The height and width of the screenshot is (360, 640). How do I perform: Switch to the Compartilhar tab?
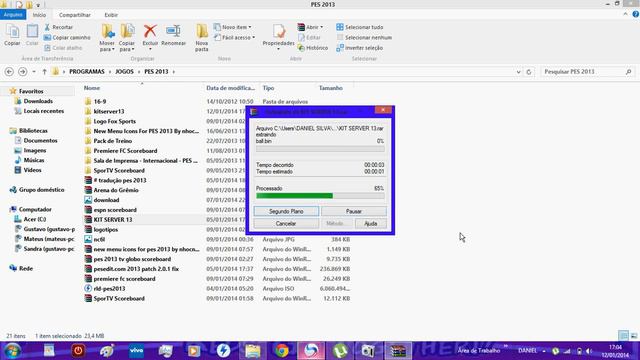point(75,15)
